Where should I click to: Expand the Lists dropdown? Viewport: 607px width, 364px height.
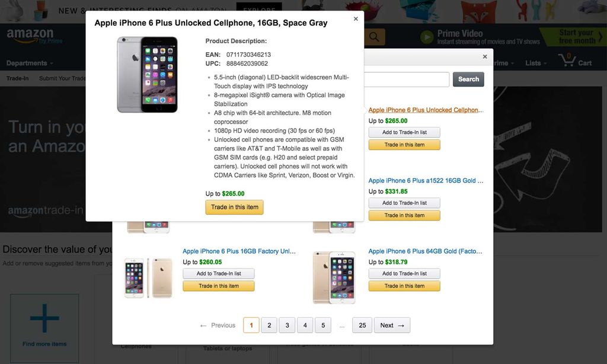[x=536, y=62]
